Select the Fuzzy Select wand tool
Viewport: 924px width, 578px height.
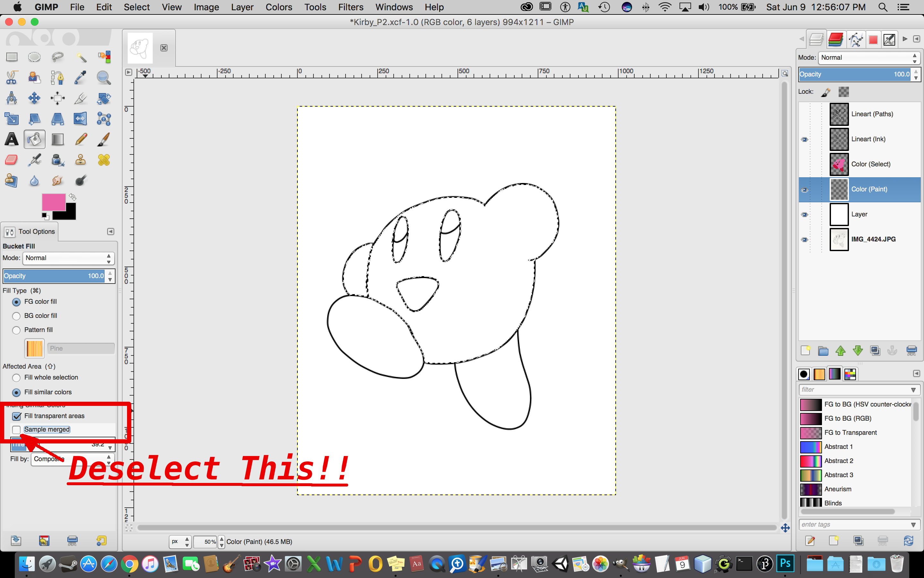point(81,57)
